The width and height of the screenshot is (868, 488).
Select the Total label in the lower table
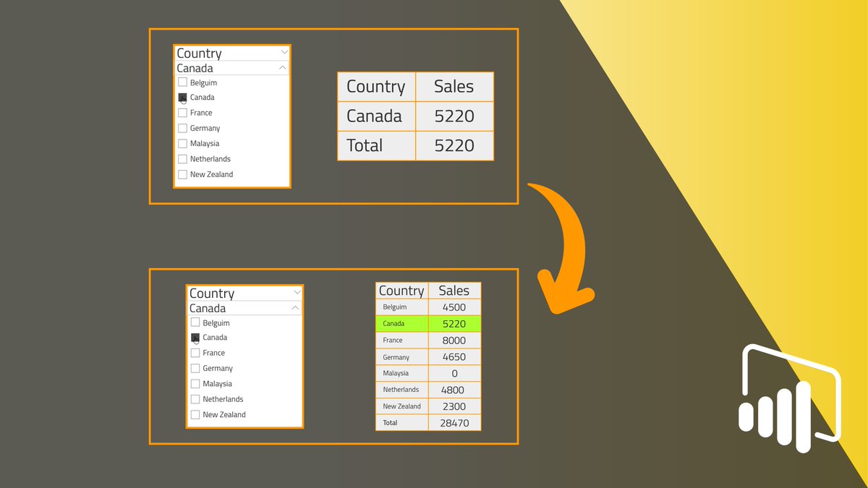[x=401, y=422]
